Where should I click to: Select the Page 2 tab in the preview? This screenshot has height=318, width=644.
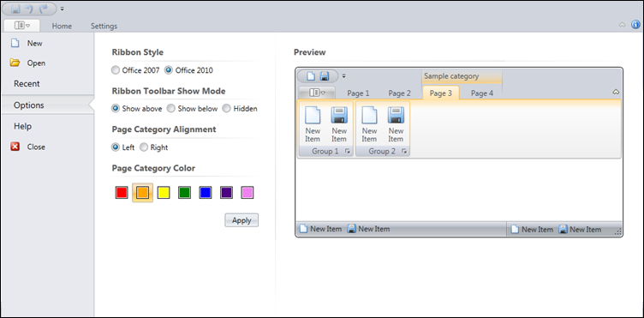400,93
